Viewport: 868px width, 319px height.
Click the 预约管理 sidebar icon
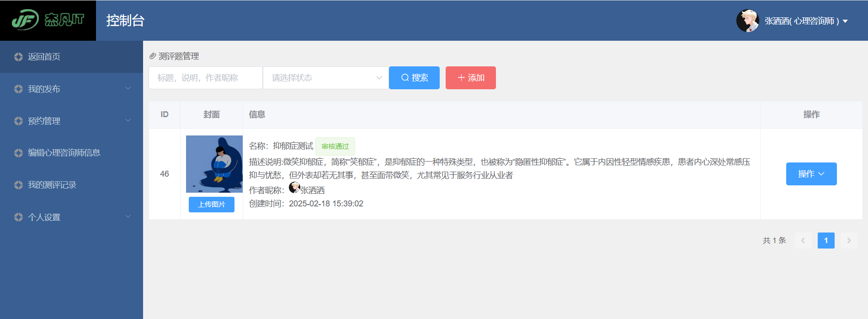click(18, 121)
